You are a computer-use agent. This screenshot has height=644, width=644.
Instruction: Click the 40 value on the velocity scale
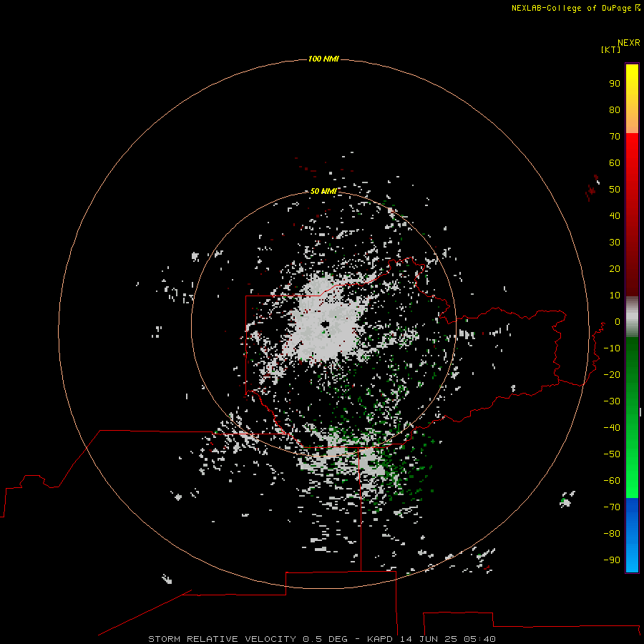click(615, 215)
